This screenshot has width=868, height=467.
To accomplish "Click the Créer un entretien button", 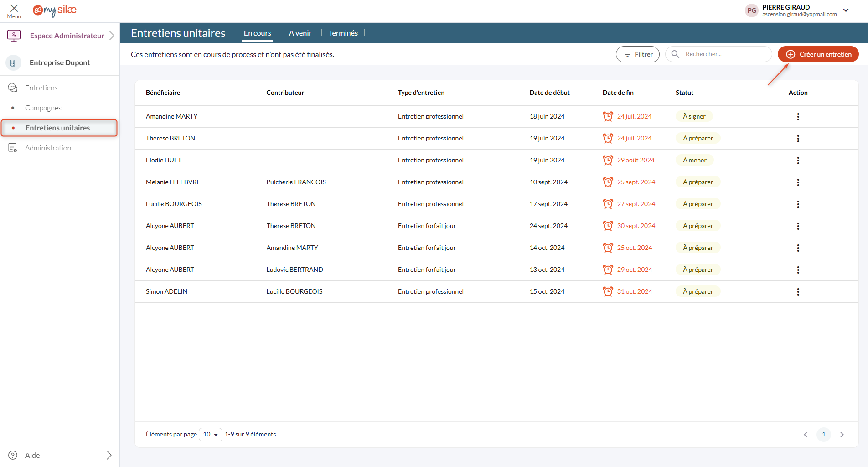I will click(x=818, y=54).
